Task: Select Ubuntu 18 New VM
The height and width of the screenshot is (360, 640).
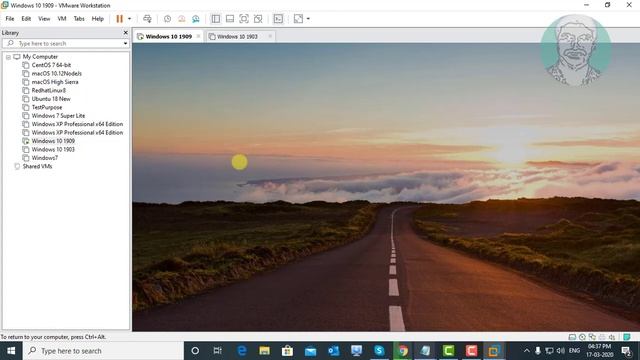Action: tap(51, 99)
